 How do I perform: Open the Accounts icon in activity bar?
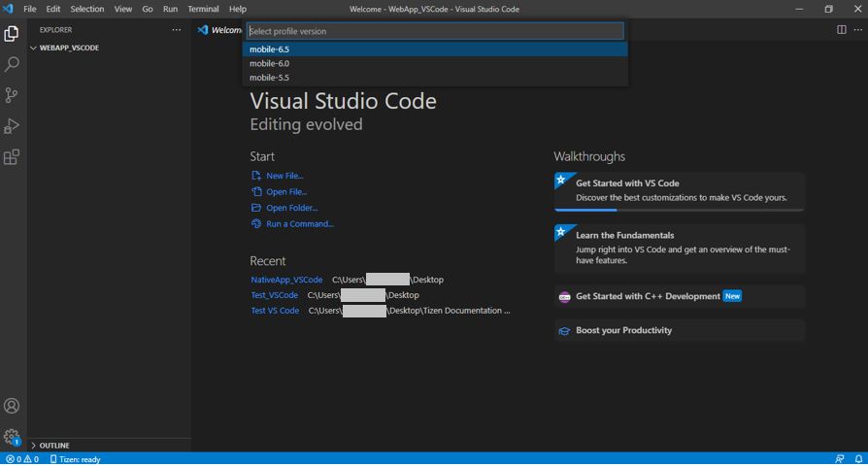[x=12, y=406]
